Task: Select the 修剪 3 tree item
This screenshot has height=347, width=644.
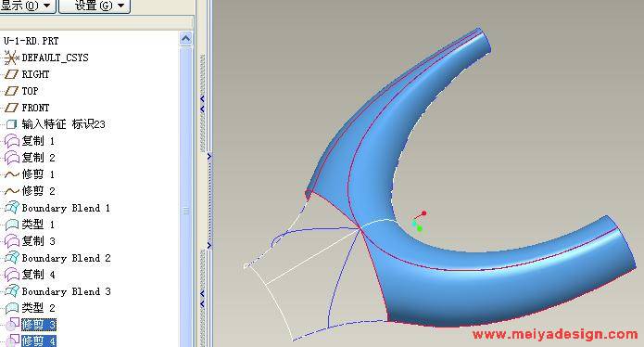Action: (39, 325)
